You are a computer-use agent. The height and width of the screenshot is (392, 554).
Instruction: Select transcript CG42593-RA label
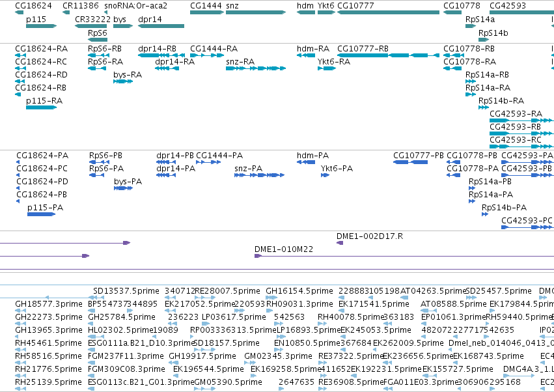pyautogui.click(x=516, y=113)
